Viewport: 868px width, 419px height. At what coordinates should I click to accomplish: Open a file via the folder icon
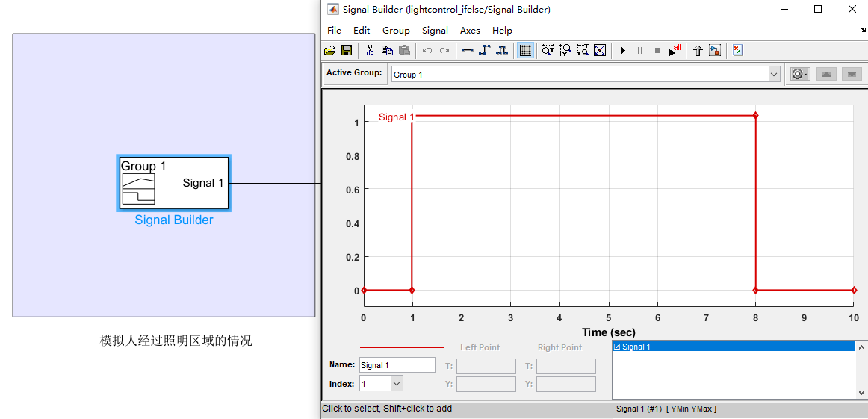330,50
